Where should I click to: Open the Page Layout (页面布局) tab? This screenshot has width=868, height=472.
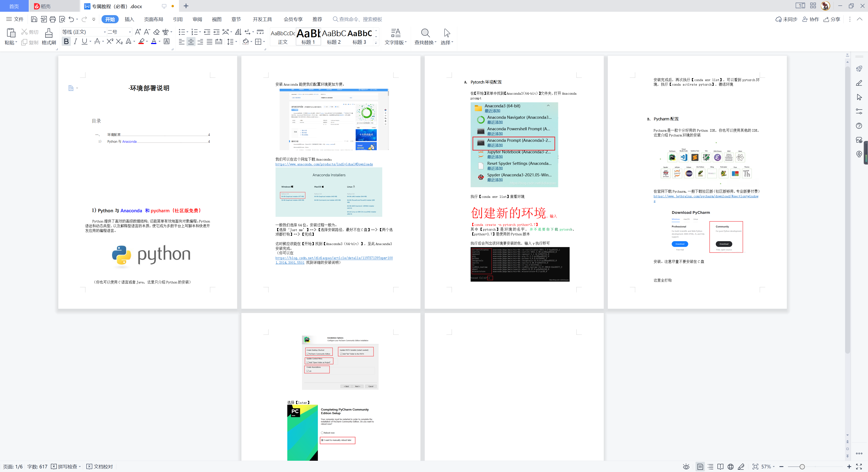point(154,19)
